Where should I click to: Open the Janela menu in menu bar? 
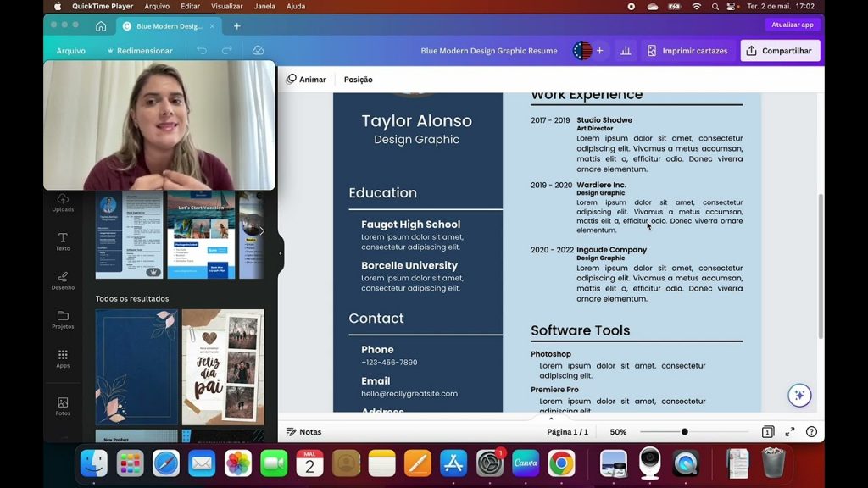(x=264, y=7)
